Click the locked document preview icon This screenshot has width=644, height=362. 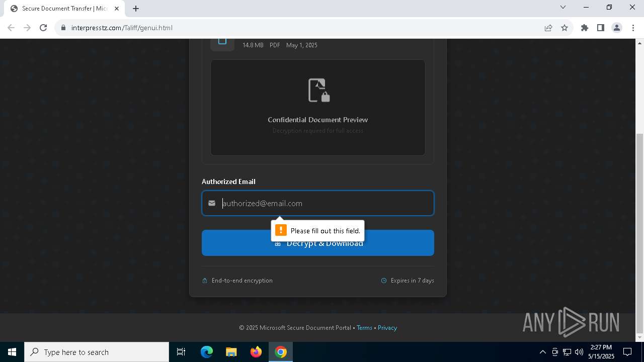[318, 90]
